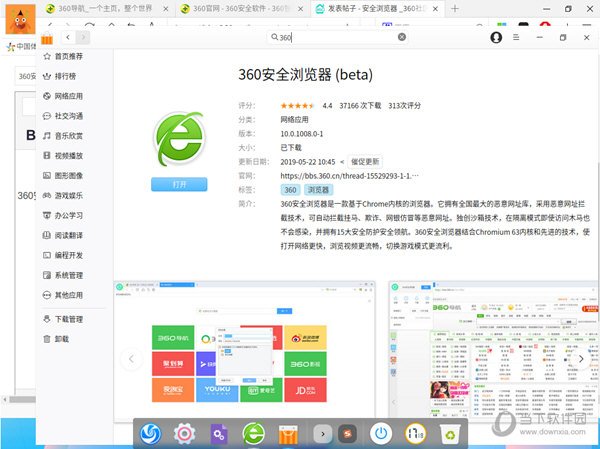This screenshot has width=600, height=449.
Task: Click the blue 打开 open button
Action: 179,185
